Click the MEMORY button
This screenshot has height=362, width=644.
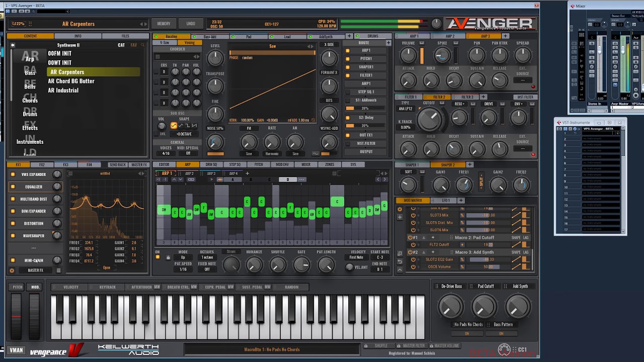[164, 24]
